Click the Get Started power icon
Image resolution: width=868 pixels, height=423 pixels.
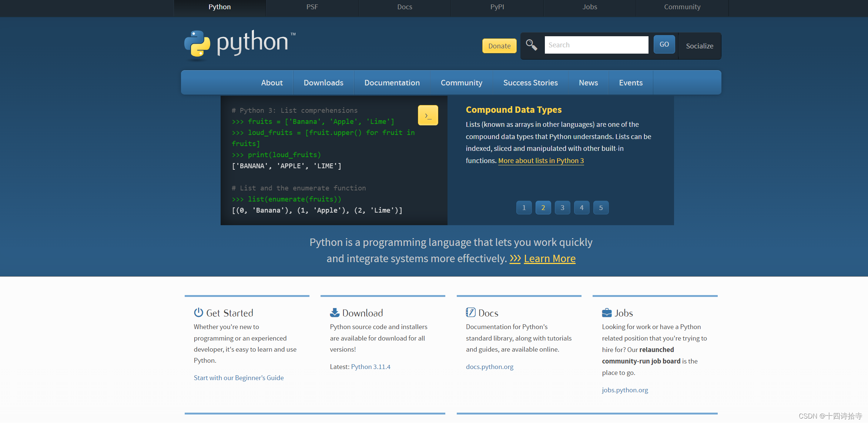(x=198, y=312)
